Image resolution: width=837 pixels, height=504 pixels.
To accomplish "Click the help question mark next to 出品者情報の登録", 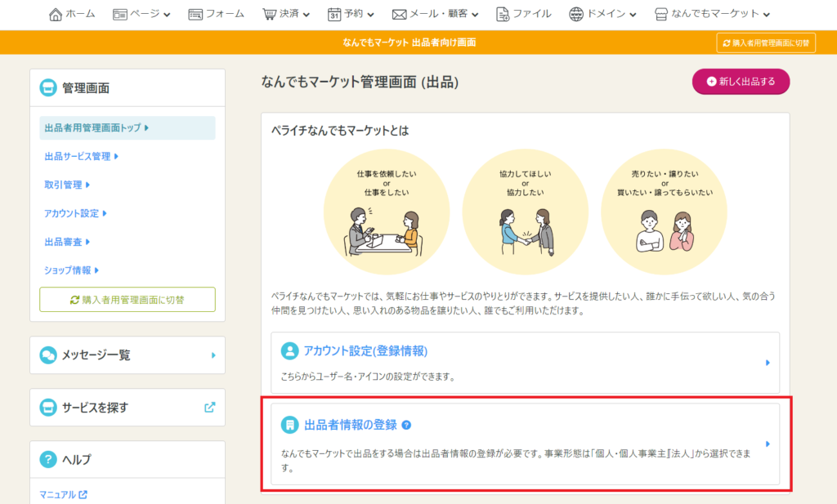I will coord(406,425).
